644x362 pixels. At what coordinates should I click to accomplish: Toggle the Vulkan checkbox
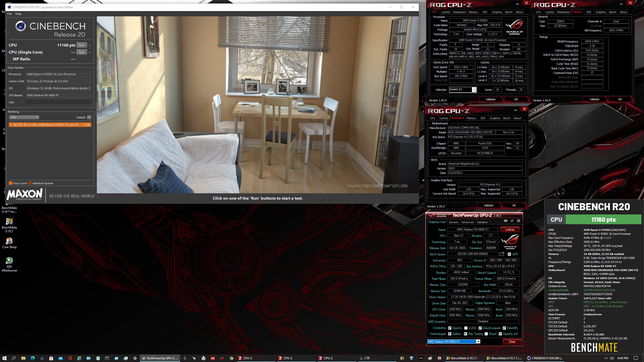450,334
